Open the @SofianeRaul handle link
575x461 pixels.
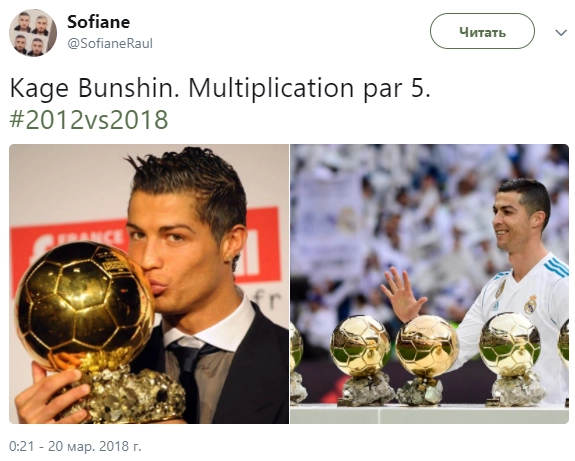coord(110,44)
